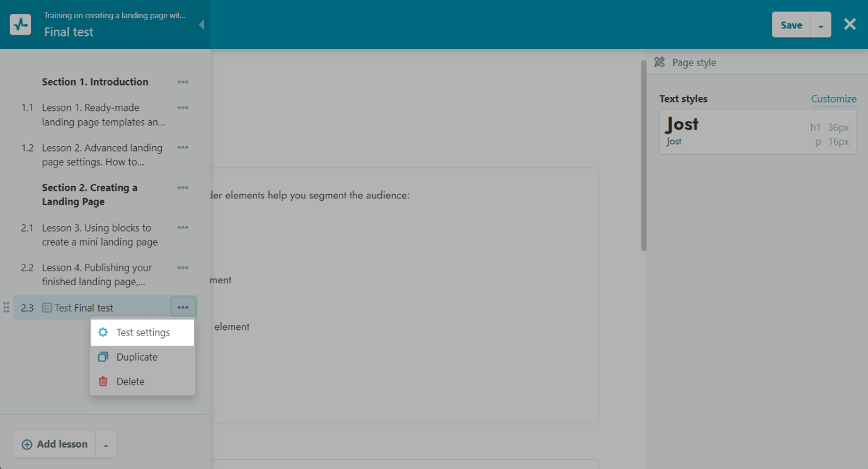The width and height of the screenshot is (868, 469).
Task: Open Lesson 1. Ready-made landing page templates
Action: pos(104,115)
